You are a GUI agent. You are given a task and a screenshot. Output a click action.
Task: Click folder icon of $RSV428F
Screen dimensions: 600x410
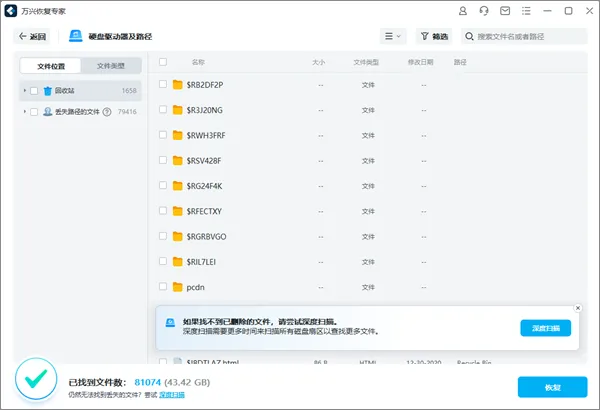click(x=178, y=160)
